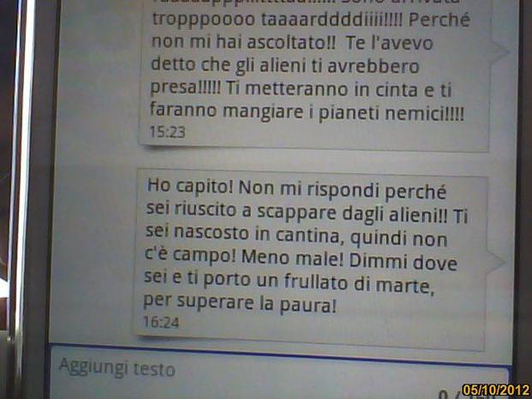
Task: Tap the "Aggiungi testo" message input field
Action: tap(278, 374)
